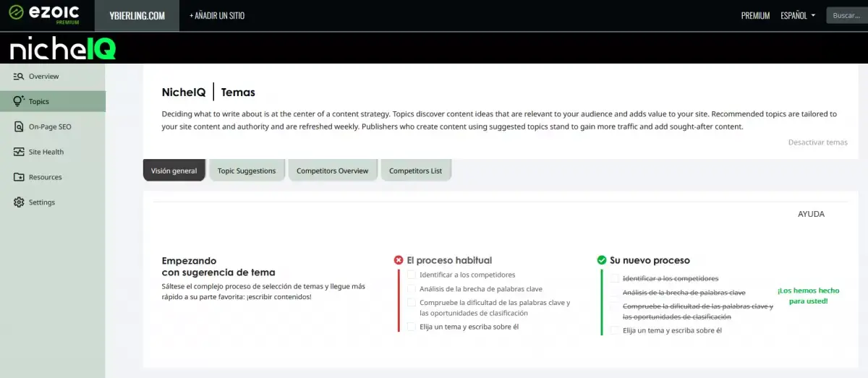Select the YBIERLING.COM site tab
The image size is (868, 378).
(x=137, y=16)
